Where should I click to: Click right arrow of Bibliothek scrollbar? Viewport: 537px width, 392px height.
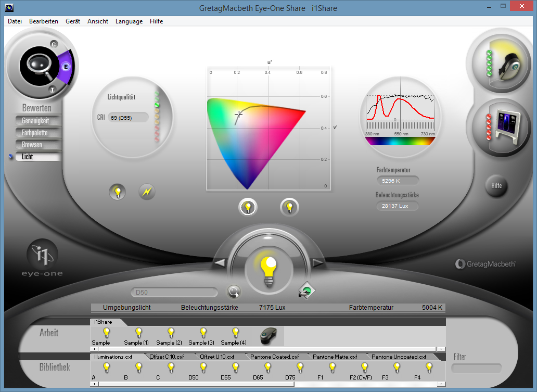441,384
